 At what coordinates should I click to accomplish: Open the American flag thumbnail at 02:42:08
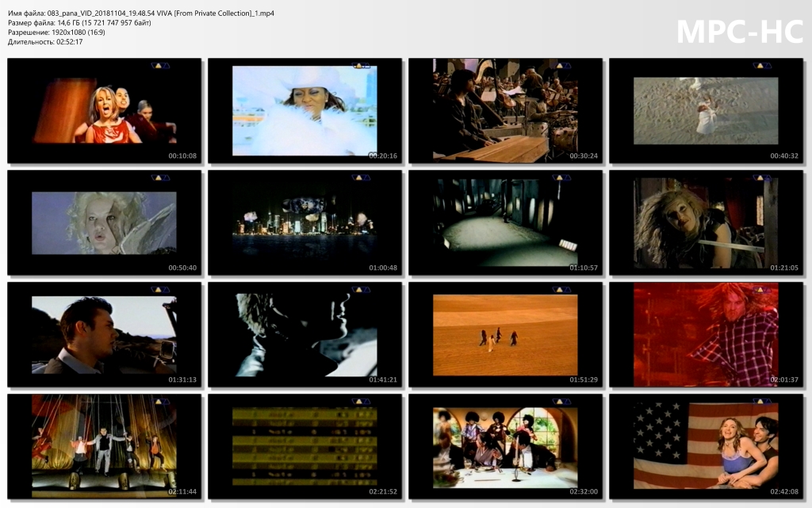coord(706,446)
